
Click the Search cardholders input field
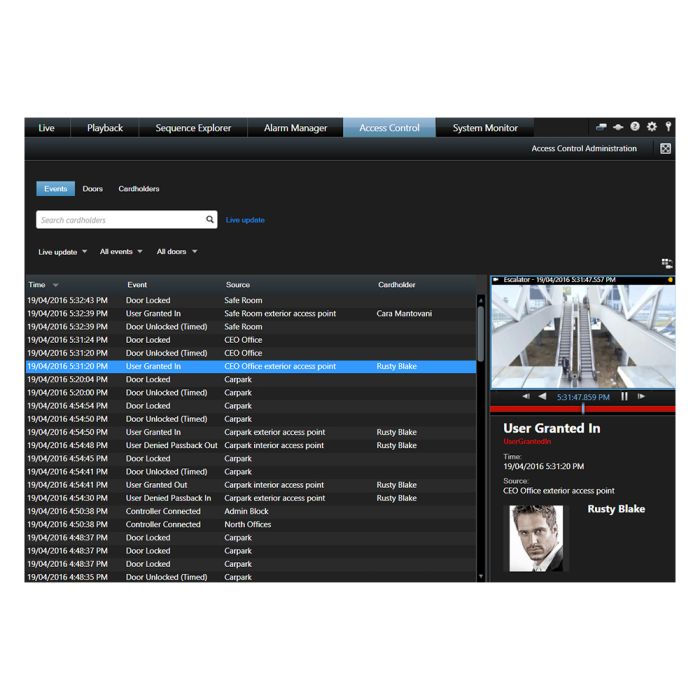coord(120,220)
